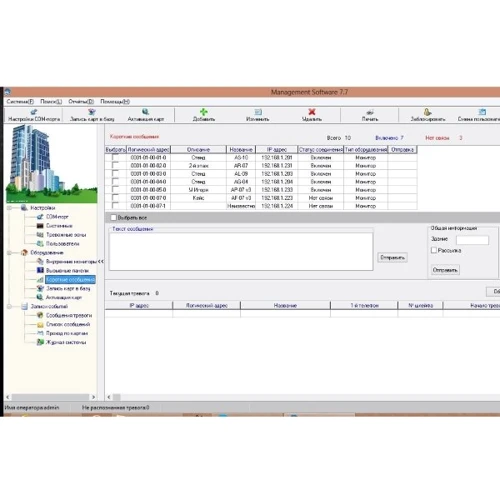500x500 pixels.
Task: Tick checkbox for row 0001-01-00-02-0
Action: pyautogui.click(x=115, y=165)
